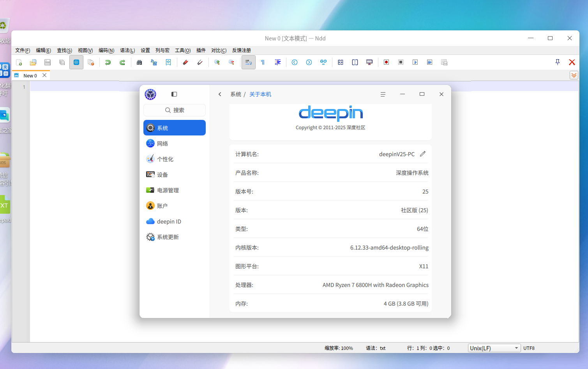Image resolution: width=588 pixels, height=369 pixels.
Task: Click the zoom in magnifier icon
Action: pos(217,62)
